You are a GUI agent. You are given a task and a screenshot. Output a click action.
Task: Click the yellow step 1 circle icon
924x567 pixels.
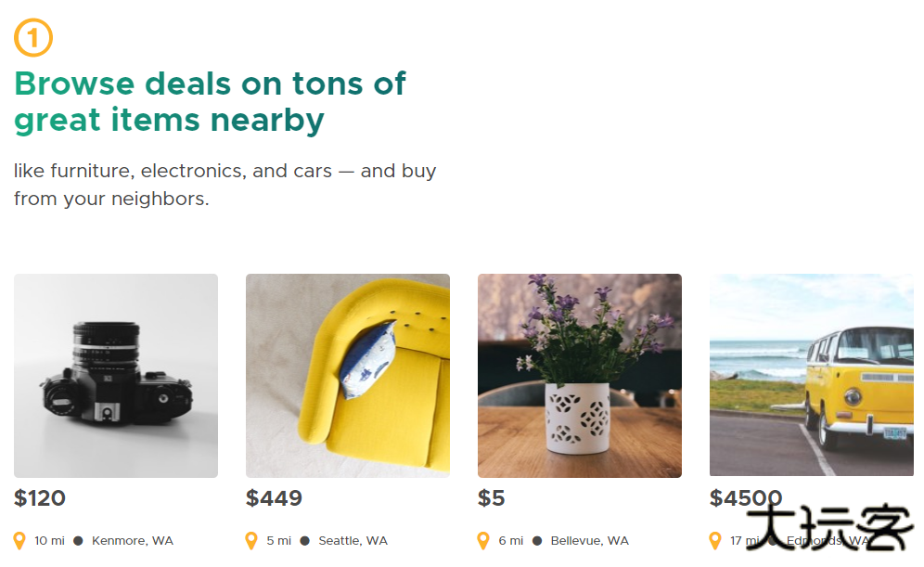tap(32, 37)
